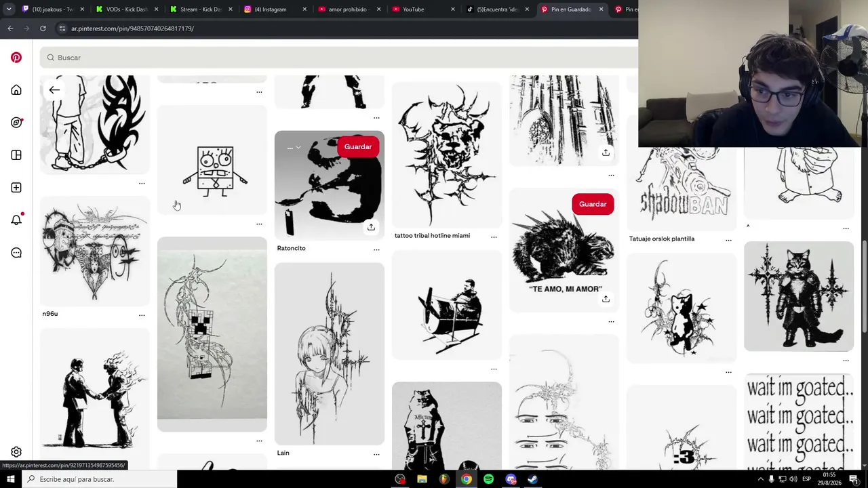Viewport: 868px width, 488px height.
Task: Open the handshake burning man pin thumbnail
Action: [x=95, y=399]
